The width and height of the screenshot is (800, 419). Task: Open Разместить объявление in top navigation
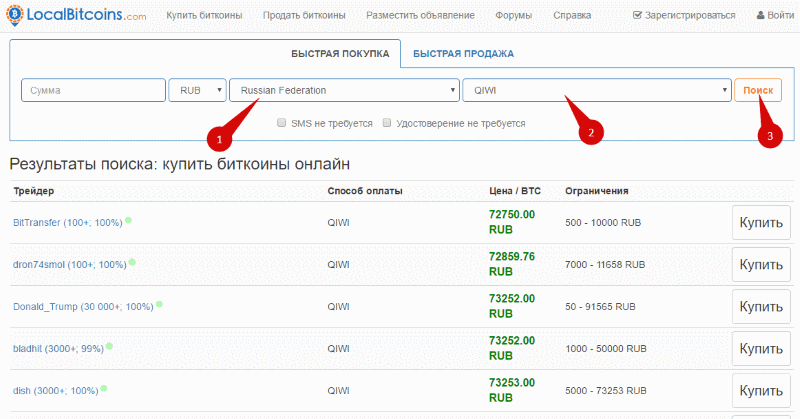420,15
